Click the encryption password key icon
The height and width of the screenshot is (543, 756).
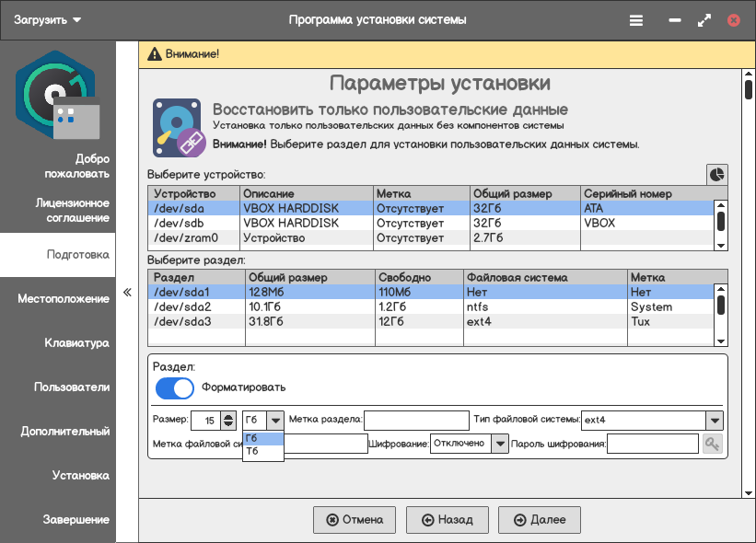(x=713, y=445)
